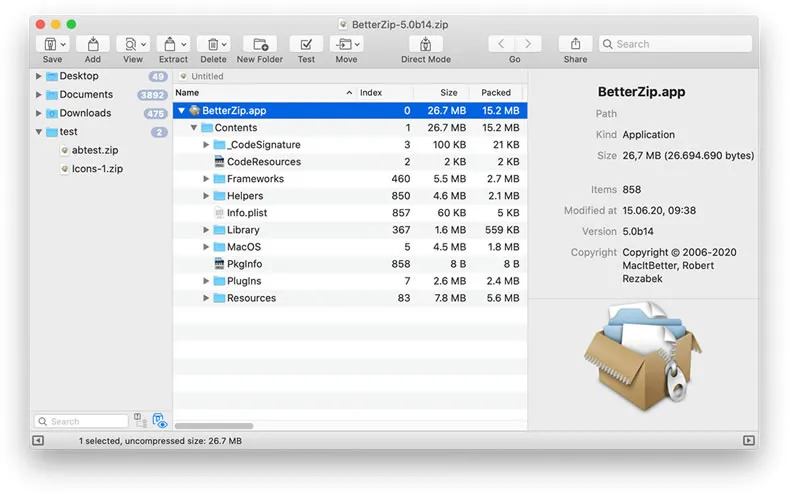Toggle Direct Mode
This screenshot has height=493, width=788.
(x=426, y=44)
